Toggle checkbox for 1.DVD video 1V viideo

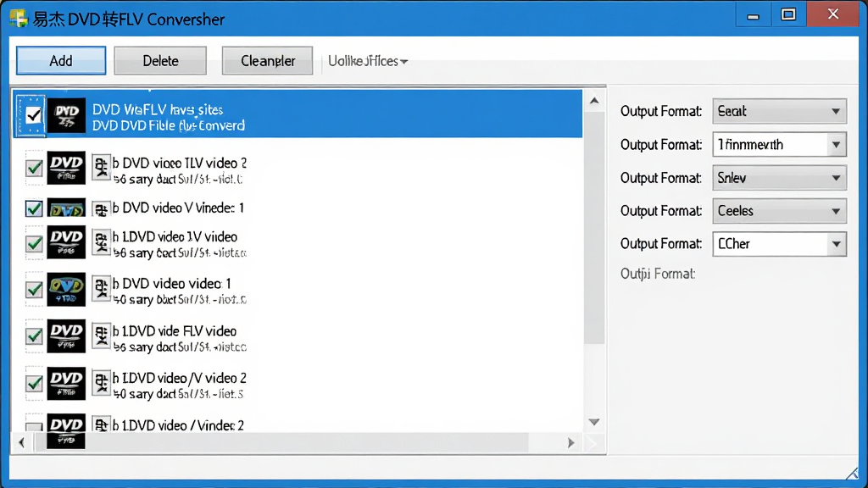[x=34, y=243]
